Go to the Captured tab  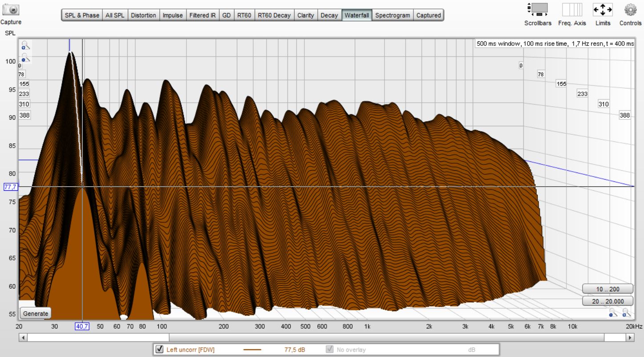click(x=428, y=15)
